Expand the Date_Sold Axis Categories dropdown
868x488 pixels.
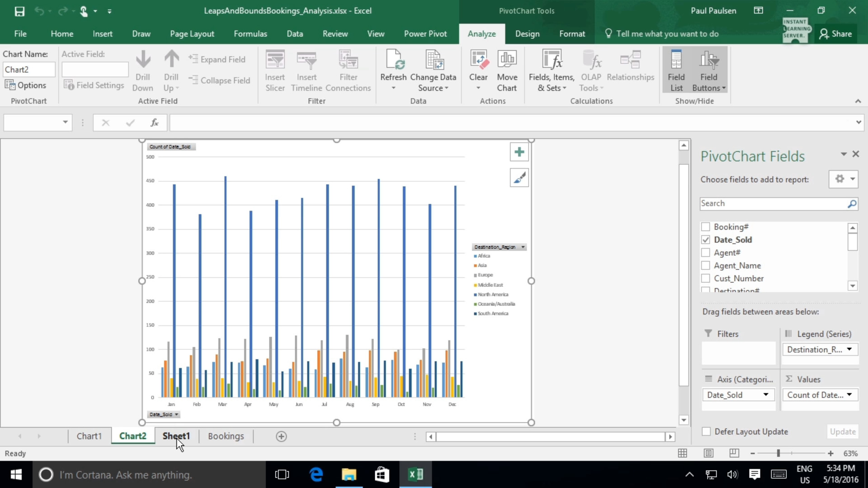pos(765,394)
